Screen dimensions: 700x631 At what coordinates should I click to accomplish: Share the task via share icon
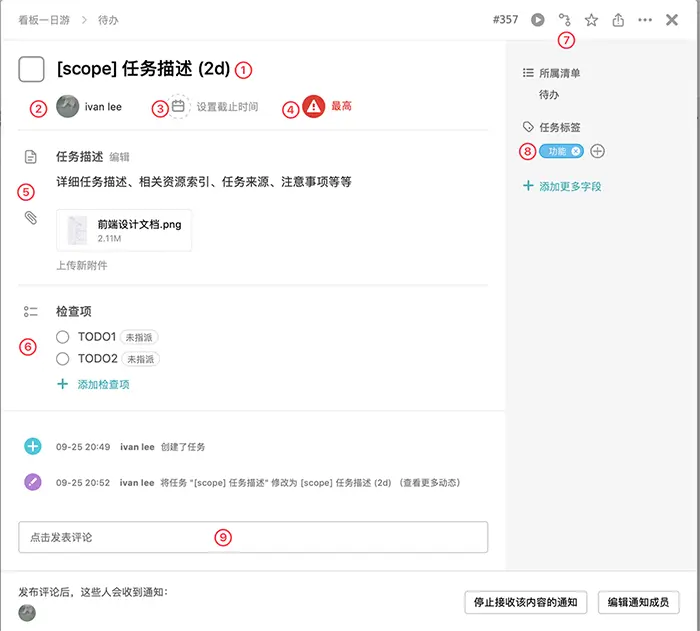point(618,20)
